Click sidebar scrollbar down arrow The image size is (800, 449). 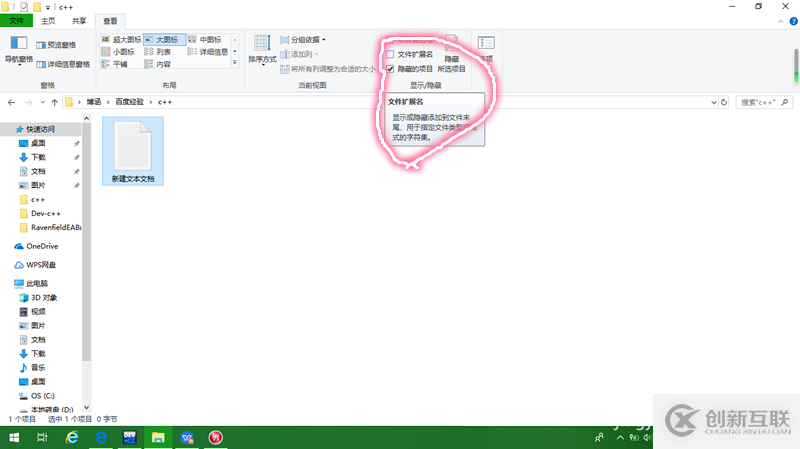[87, 408]
